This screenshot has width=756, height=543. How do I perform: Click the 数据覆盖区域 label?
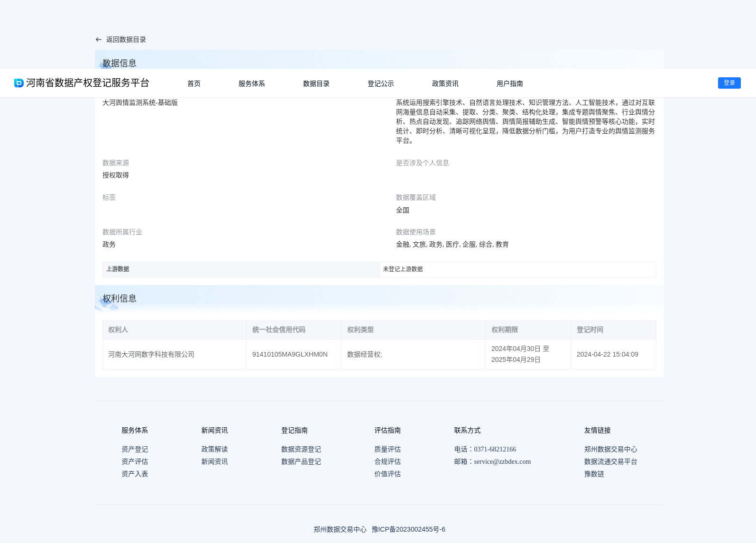[x=416, y=197]
